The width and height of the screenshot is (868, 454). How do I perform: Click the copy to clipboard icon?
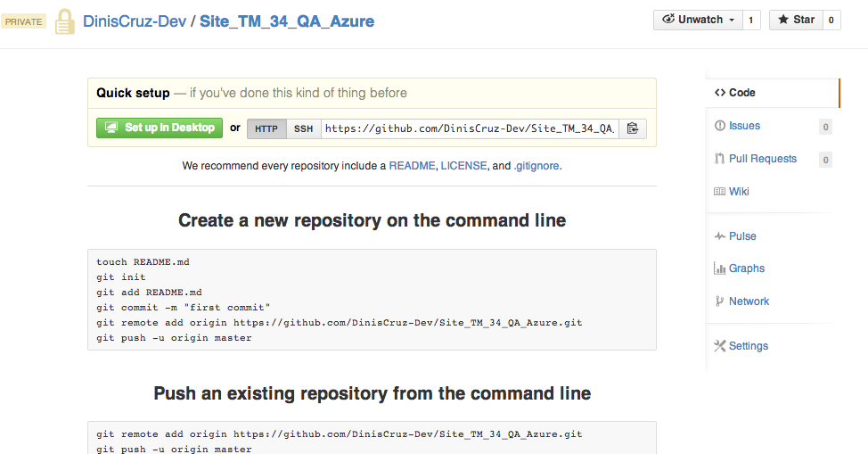pyautogui.click(x=632, y=128)
